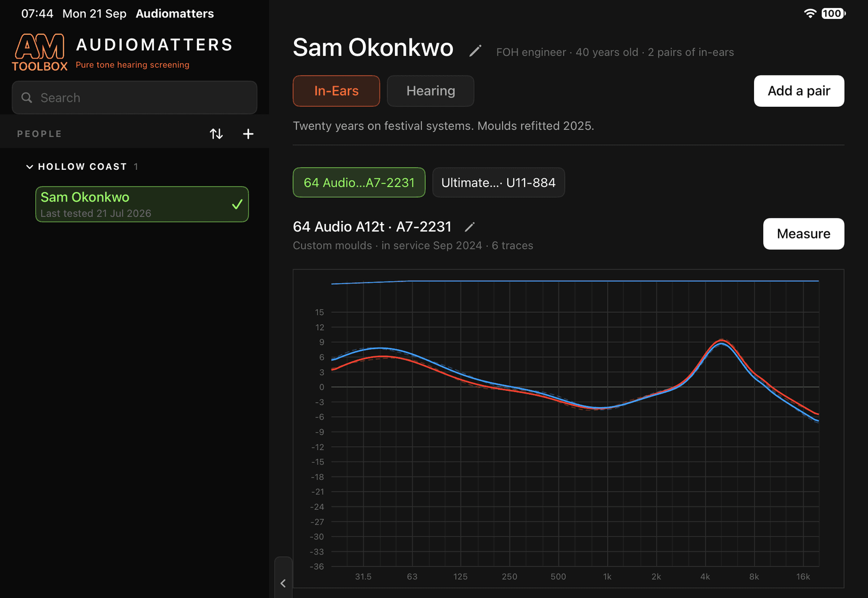This screenshot has width=868, height=598.
Task: Click the 1k frequency axis label
Action: coord(607,576)
